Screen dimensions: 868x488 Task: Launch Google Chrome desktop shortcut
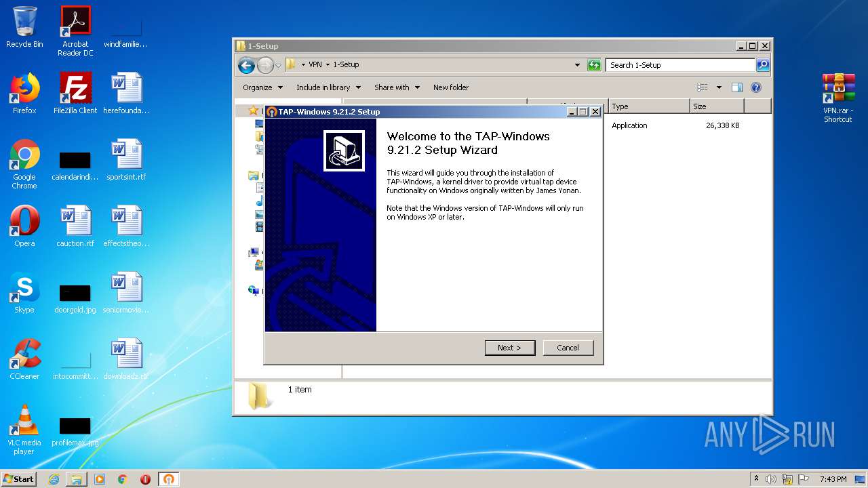(x=24, y=164)
